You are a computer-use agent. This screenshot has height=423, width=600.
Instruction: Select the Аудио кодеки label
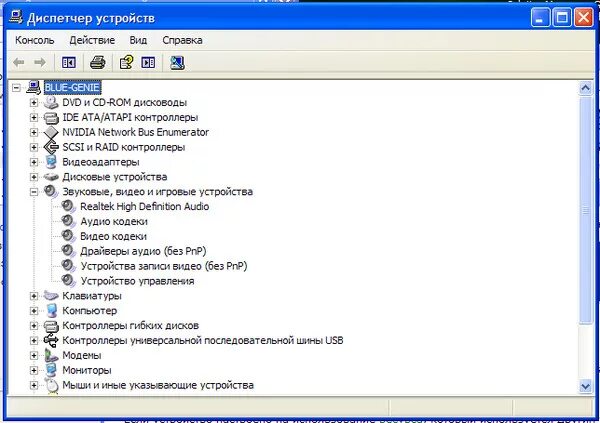pyautogui.click(x=114, y=222)
